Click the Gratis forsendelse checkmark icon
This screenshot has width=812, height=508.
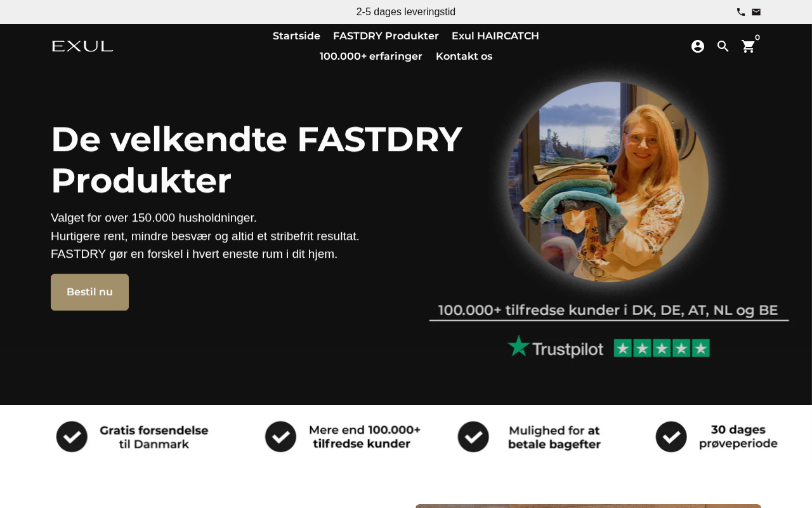click(72, 437)
